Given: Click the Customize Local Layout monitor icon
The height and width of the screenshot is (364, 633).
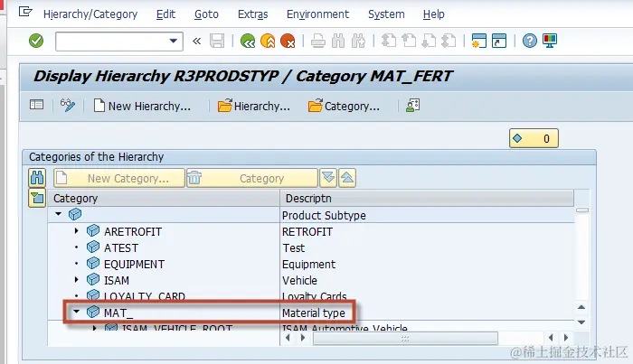Looking at the screenshot, I should tap(550, 41).
